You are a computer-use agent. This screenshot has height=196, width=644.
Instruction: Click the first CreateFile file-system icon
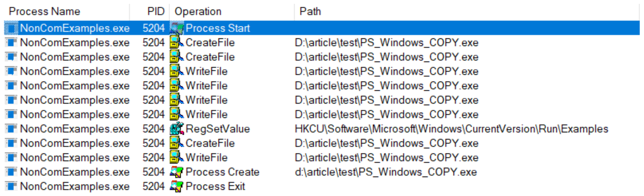point(177,43)
